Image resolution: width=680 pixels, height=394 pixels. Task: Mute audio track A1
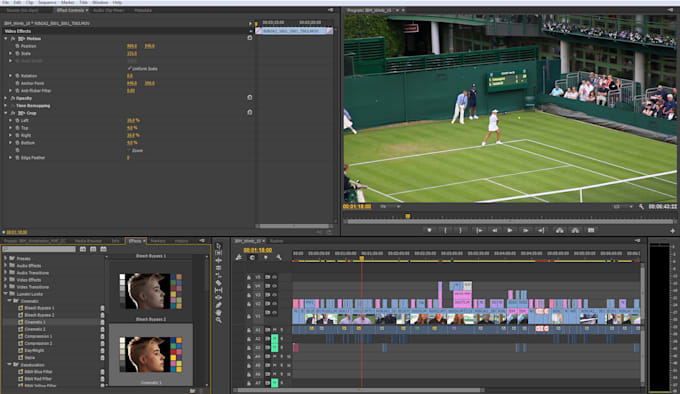(x=275, y=330)
